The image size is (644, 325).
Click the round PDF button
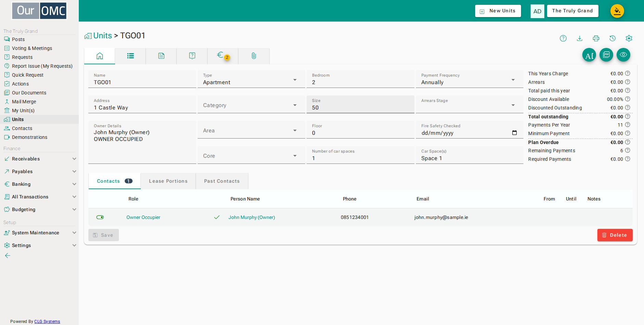(x=606, y=55)
